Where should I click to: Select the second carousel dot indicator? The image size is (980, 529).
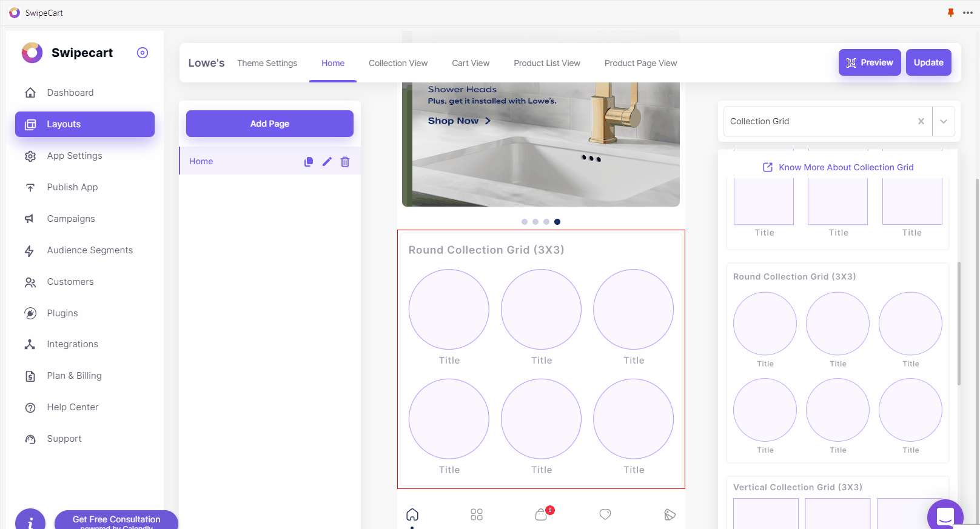coord(535,222)
